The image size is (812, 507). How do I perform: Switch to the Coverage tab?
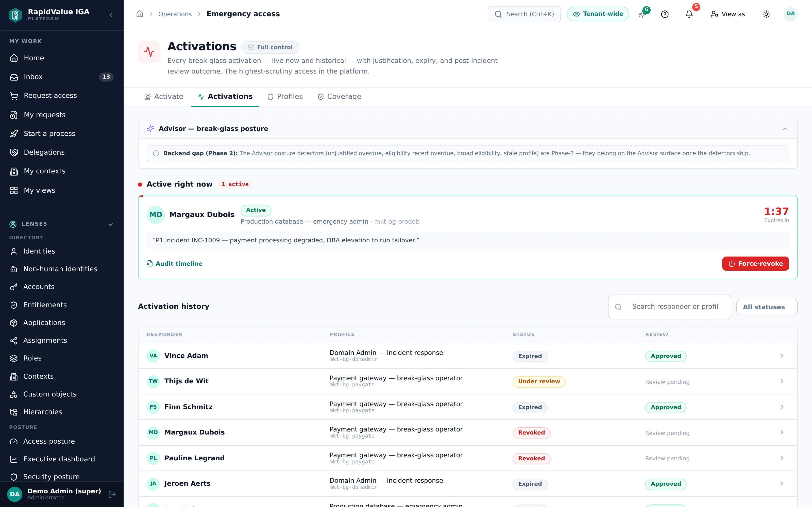coord(339,97)
